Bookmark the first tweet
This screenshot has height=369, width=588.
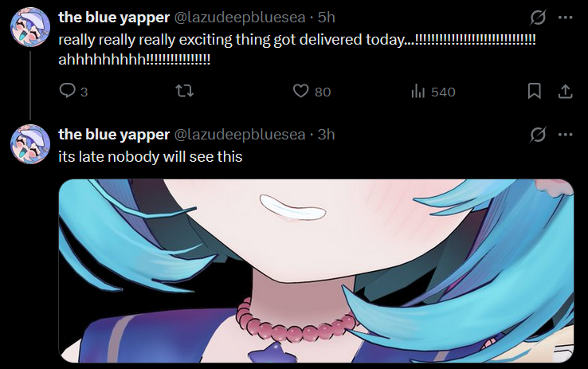pos(535,91)
